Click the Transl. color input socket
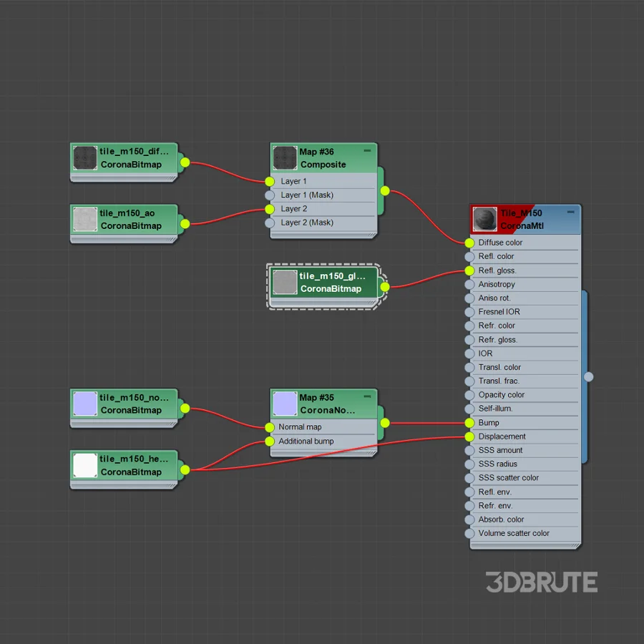644x644 pixels. pyautogui.click(x=469, y=367)
